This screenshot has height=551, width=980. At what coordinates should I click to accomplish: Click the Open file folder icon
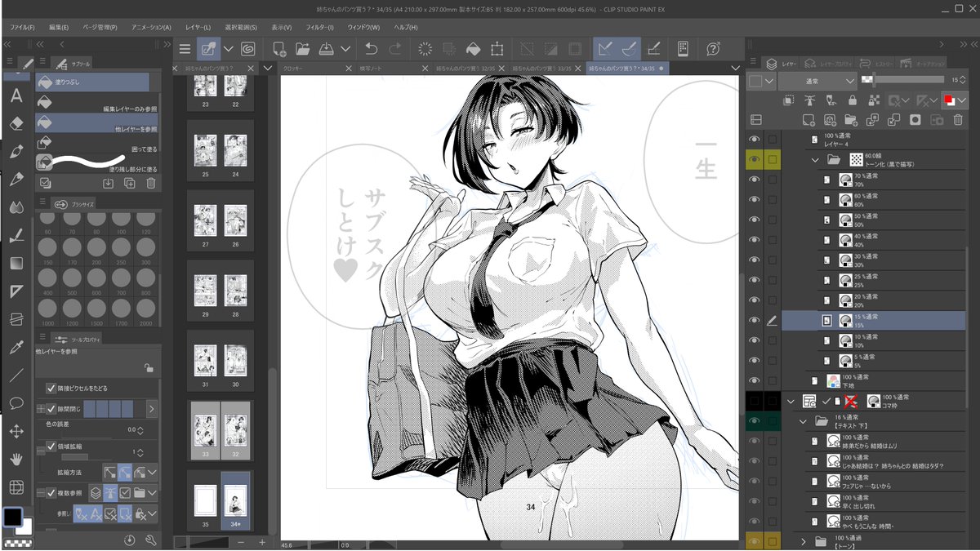coord(302,49)
